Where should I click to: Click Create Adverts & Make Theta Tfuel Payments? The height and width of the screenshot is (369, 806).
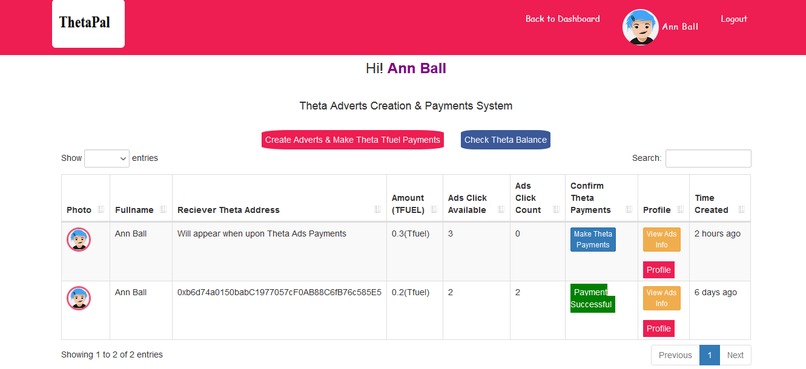tap(353, 140)
